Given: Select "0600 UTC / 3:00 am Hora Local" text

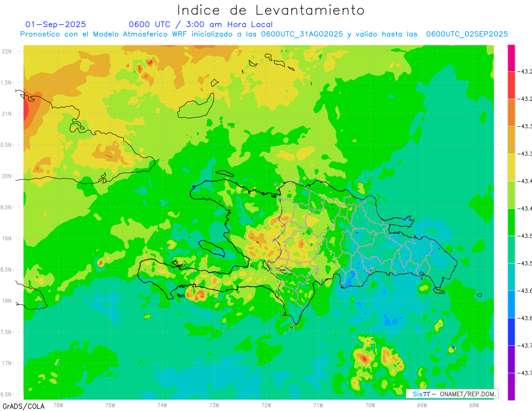Looking at the screenshot, I should [x=201, y=24].
